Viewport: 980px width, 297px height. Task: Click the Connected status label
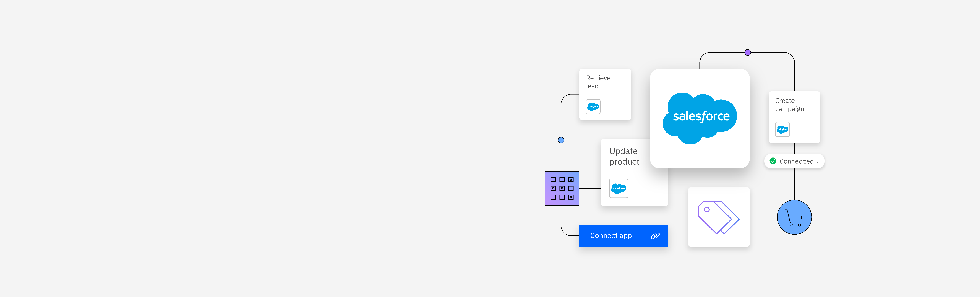click(x=796, y=161)
